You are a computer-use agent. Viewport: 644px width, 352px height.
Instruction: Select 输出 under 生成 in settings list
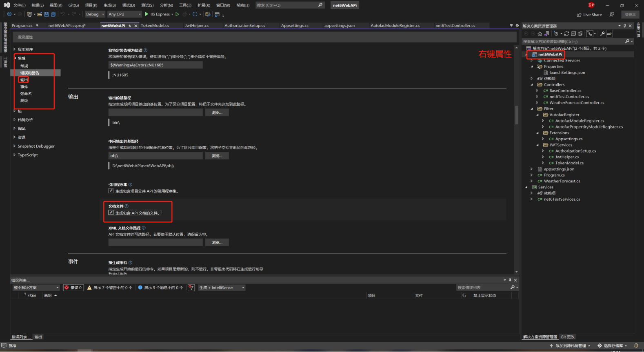[x=24, y=80]
